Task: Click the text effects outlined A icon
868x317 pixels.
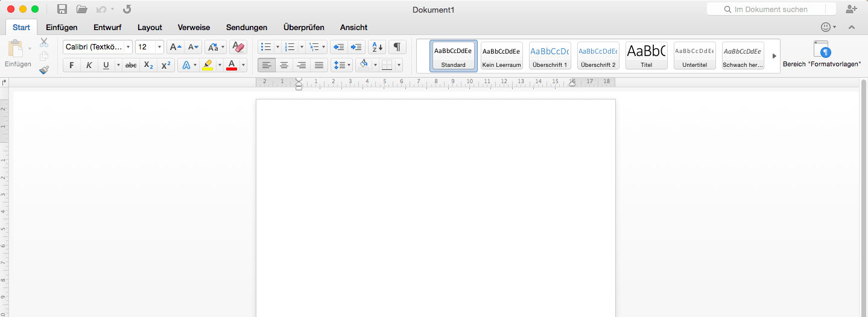Action: (x=186, y=65)
